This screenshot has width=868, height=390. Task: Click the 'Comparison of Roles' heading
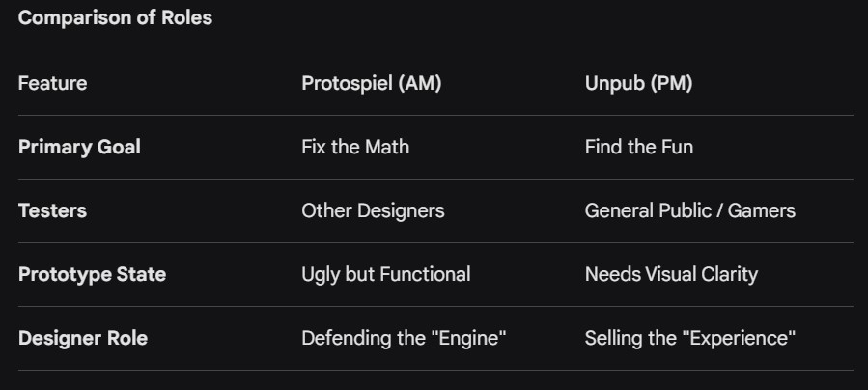(115, 18)
